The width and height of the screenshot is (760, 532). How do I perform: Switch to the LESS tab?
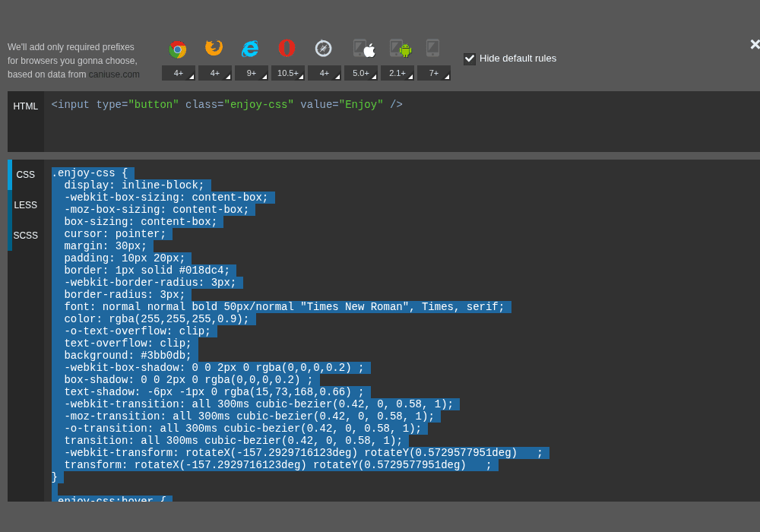pos(26,205)
